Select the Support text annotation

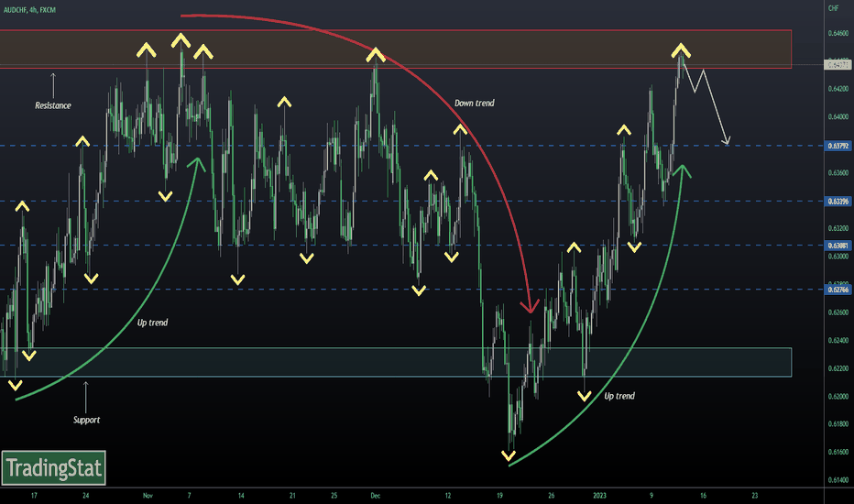coord(87,420)
